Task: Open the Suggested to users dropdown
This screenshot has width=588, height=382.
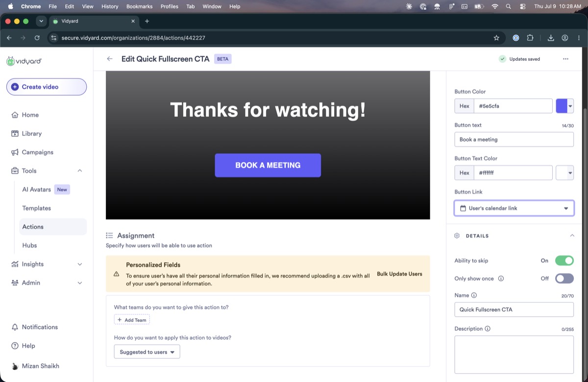Action: [x=147, y=352]
